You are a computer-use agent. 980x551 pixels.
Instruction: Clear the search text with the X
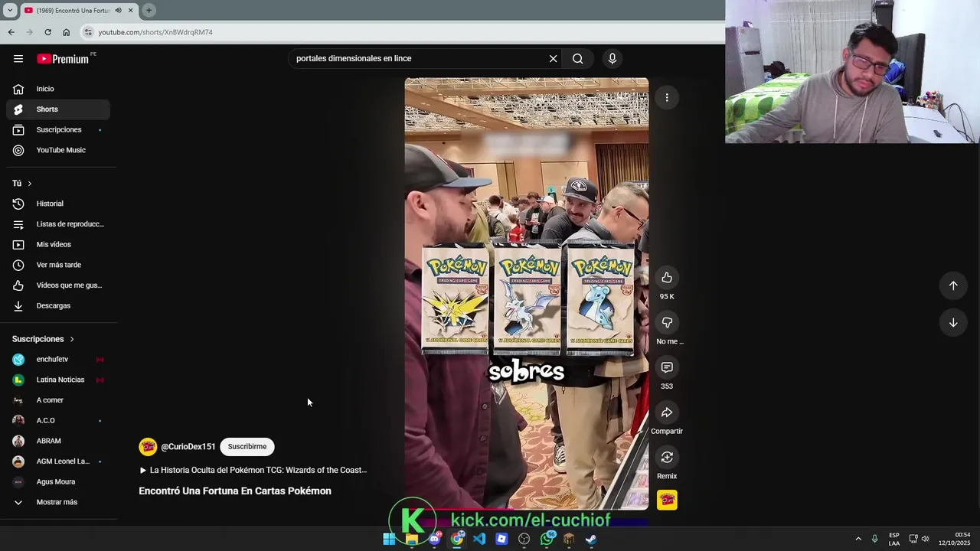pyautogui.click(x=553, y=59)
